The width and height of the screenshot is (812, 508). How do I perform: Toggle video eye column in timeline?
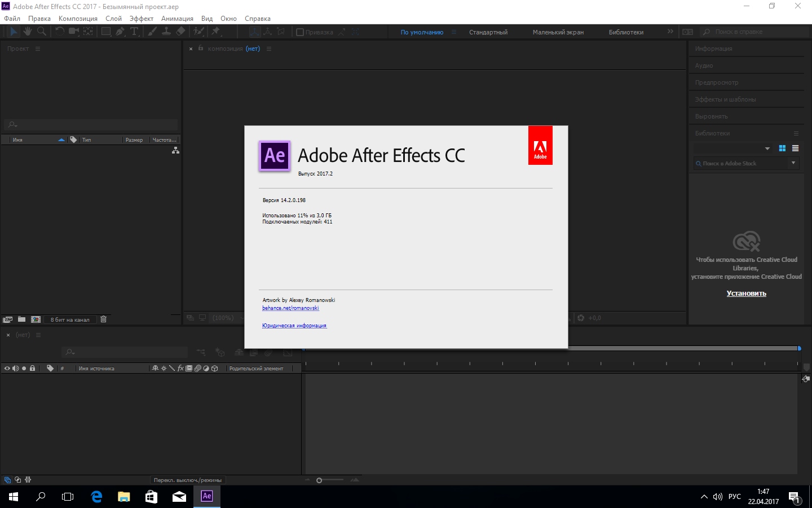7,368
